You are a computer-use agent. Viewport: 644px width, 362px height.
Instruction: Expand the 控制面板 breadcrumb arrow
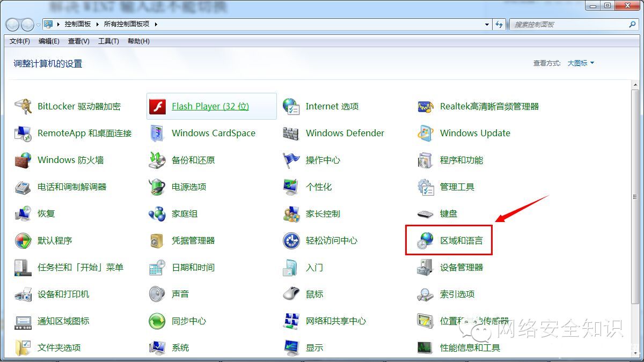(97, 24)
